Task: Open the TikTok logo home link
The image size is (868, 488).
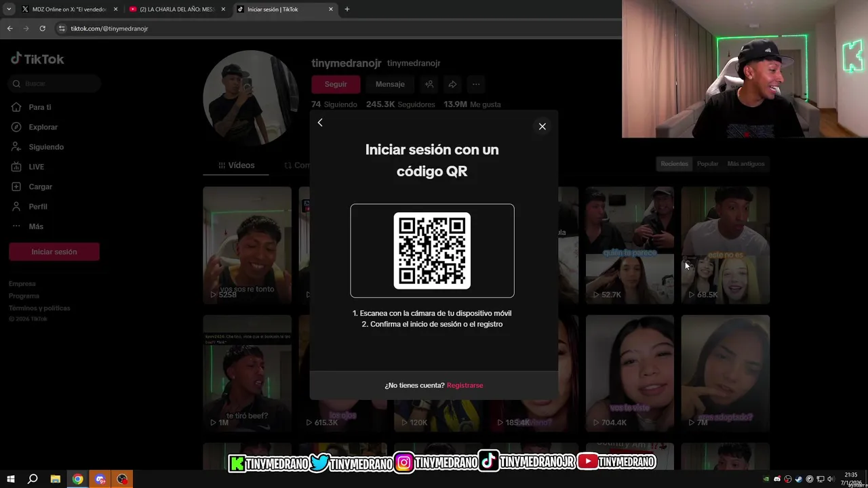Action: click(x=37, y=59)
